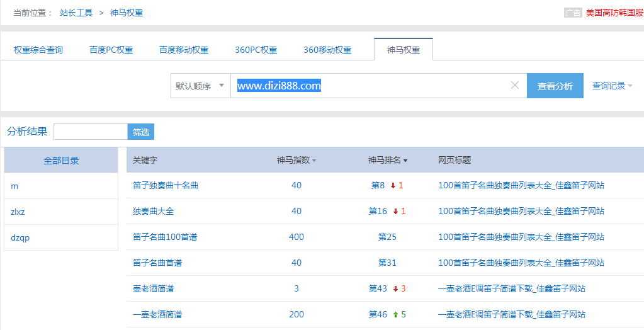Focus the domain URL search input

[x=371, y=86]
